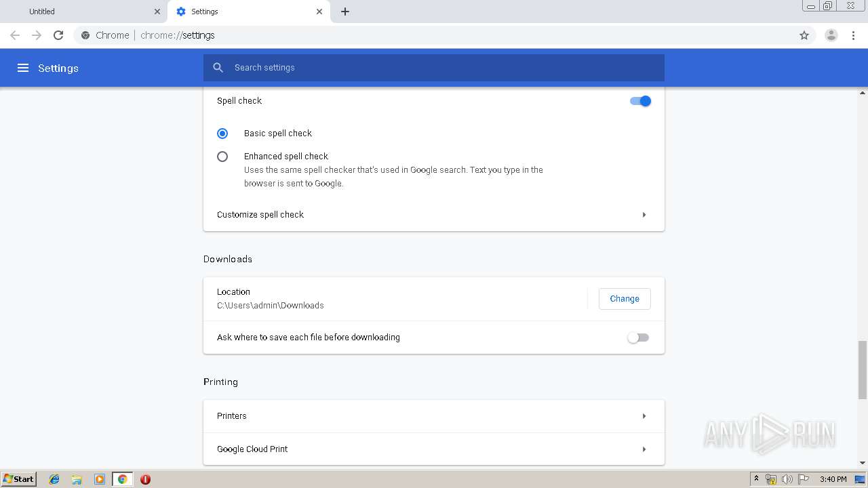868x488 pixels.
Task: Click the scrollbar down arrow
Action: coord(863,463)
